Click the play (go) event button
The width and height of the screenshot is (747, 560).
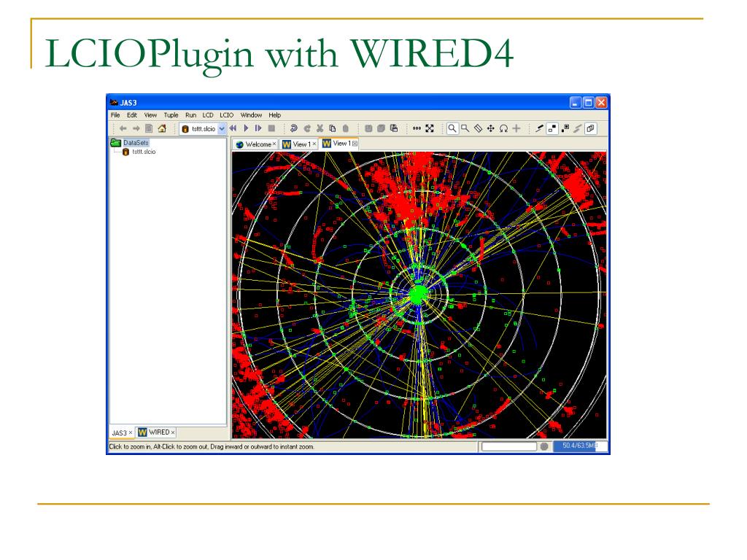[246, 128]
